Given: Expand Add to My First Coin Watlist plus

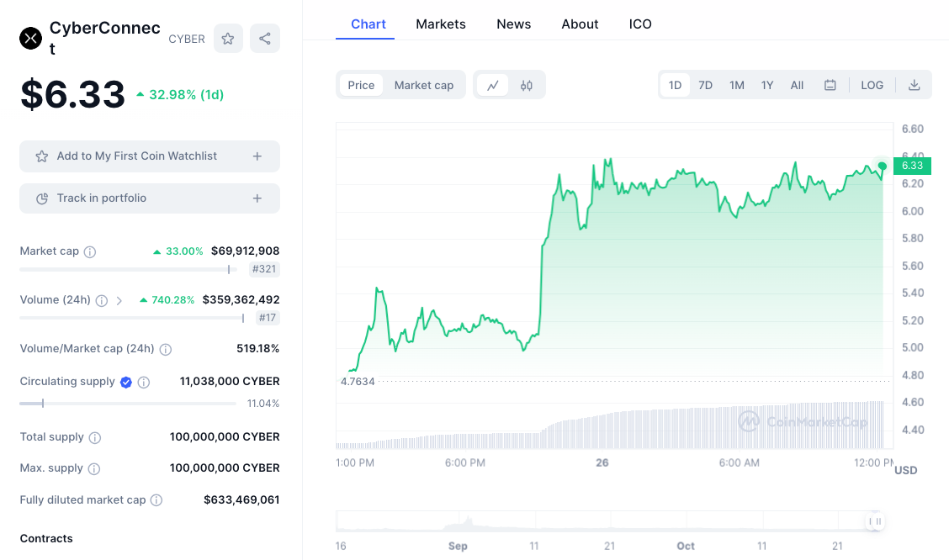Looking at the screenshot, I should click(257, 156).
